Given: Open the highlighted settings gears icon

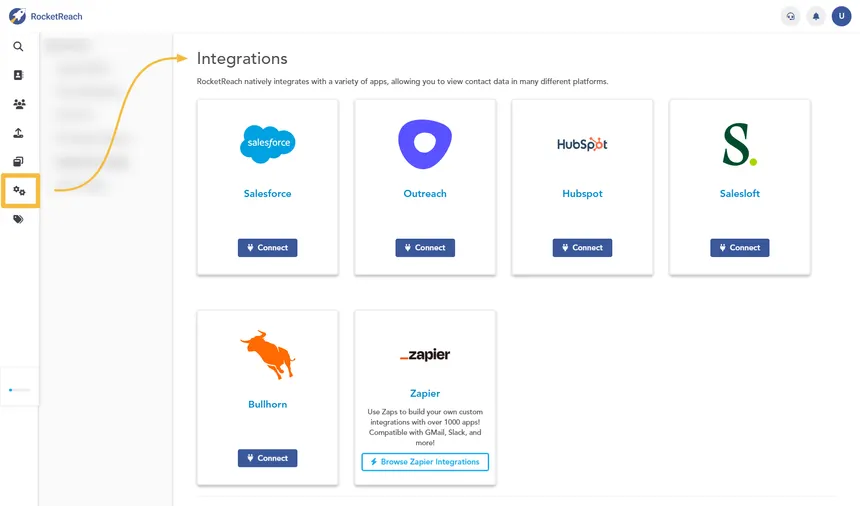Looking at the screenshot, I should (19, 190).
